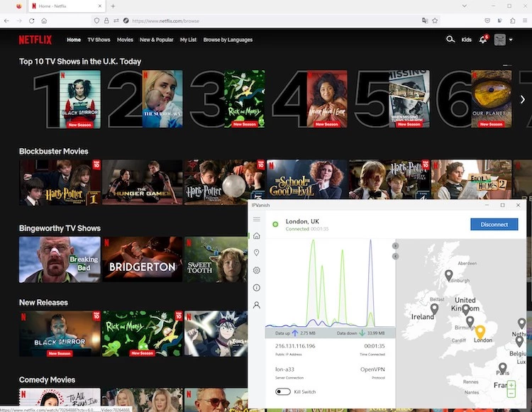Open the Kids profile link
532x412 pixels.
466,40
